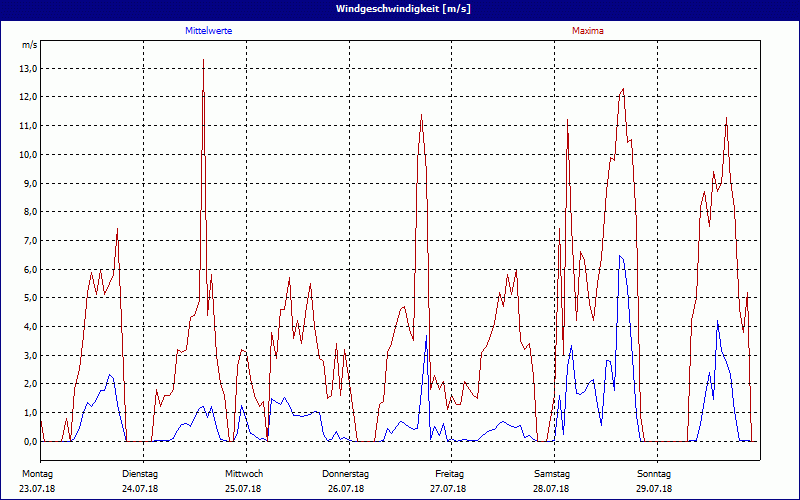Select the Dienstag day label

(x=140, y=473)
